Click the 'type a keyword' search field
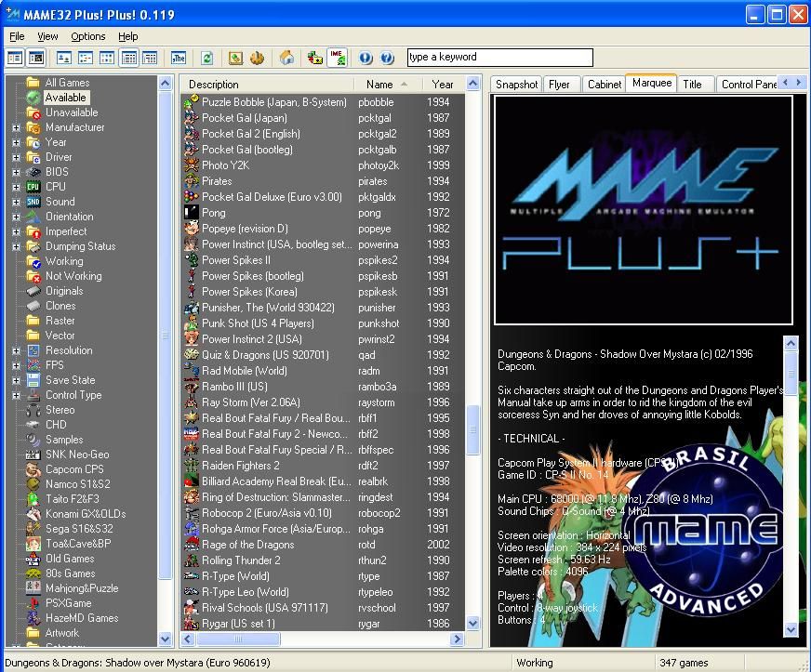The image size is (811, 672). pos(500,58)
